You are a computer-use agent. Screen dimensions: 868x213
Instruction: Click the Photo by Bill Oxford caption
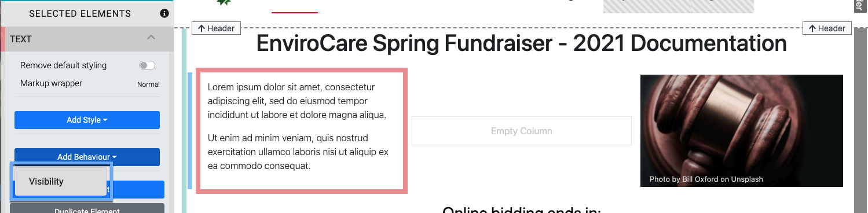pos(706,179)
